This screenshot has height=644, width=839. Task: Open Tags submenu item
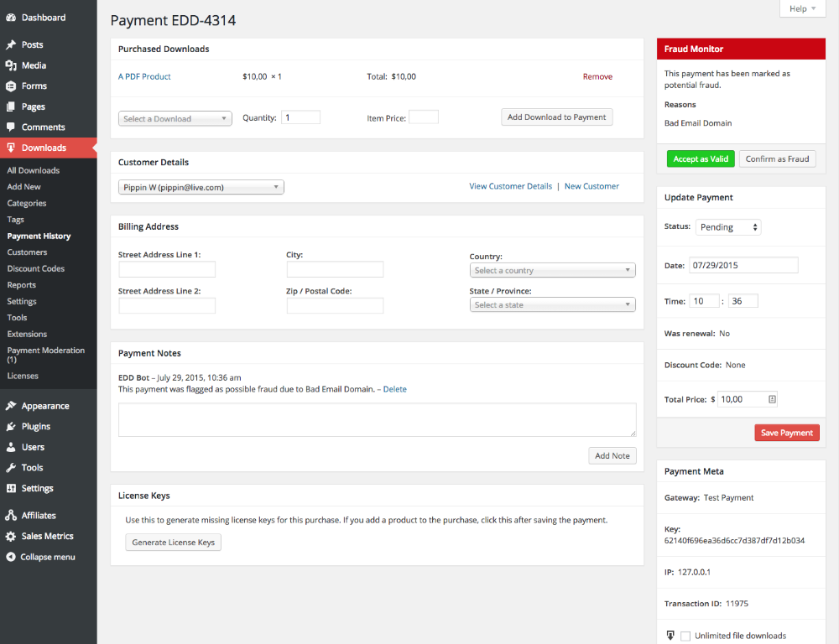(15, 220)
